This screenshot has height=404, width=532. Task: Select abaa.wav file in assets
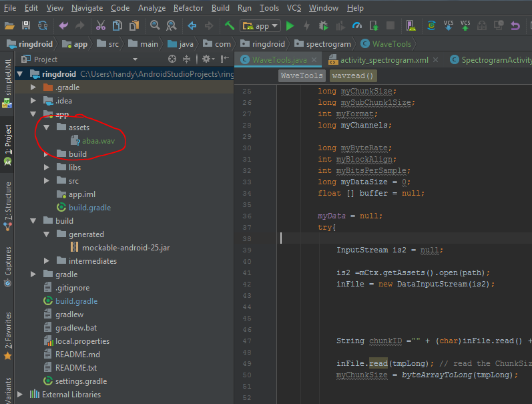tap(98, 141)
